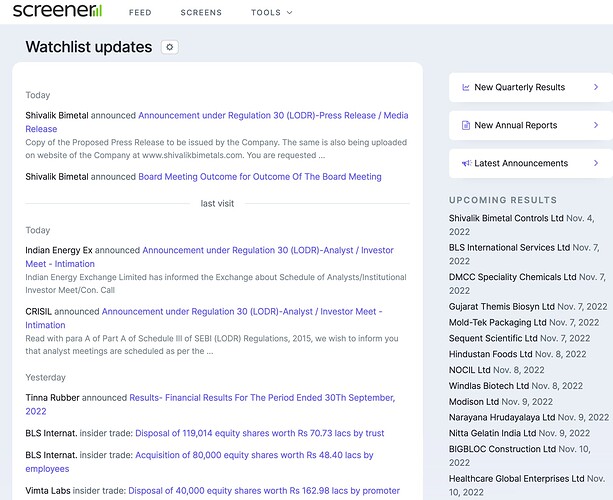Select Gujarat Themis Biosyn Ltd upcoming result
Screen dimensions: 613x500
click(x=502, y=306)
